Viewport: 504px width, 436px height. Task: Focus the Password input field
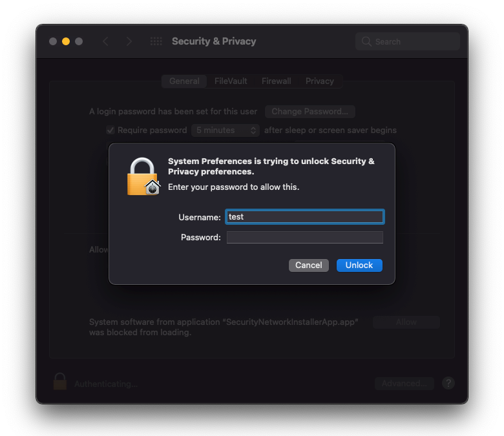[x=304, y=238]
